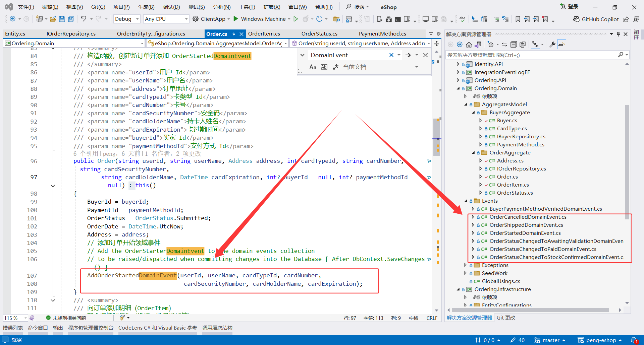The width and height of the screenshot is (644, 345).
Task: Toggle regular expression search option
Action: pos(335,67)
